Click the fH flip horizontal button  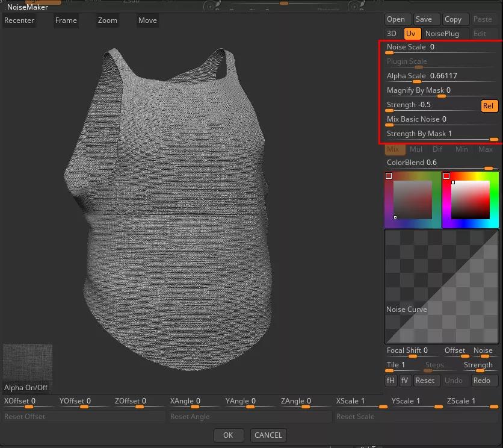391,381
